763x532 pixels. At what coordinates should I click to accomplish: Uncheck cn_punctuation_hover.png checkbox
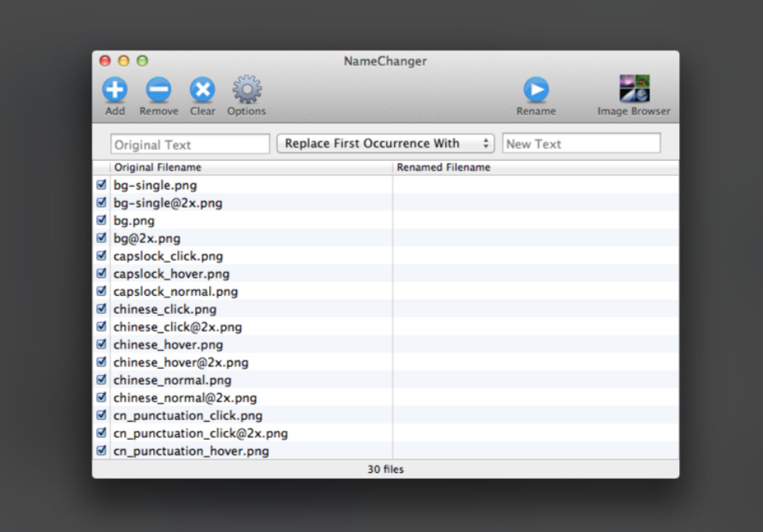point(101,451)
